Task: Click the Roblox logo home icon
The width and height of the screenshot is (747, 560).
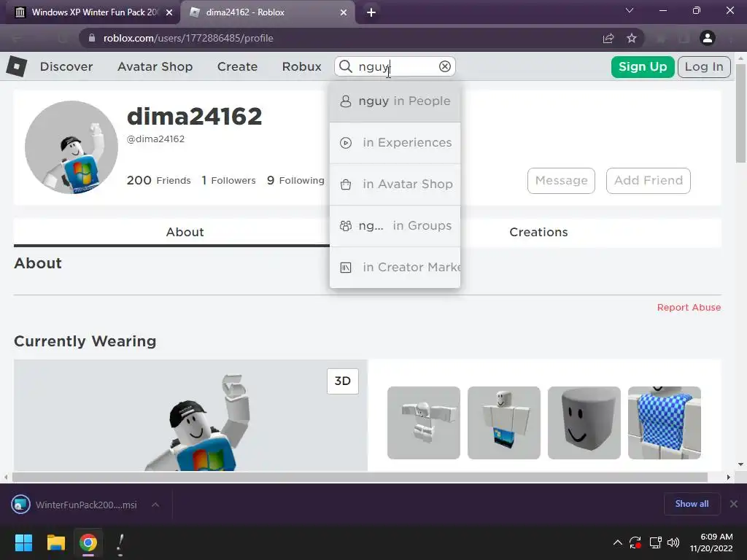Action: [17, 66]
